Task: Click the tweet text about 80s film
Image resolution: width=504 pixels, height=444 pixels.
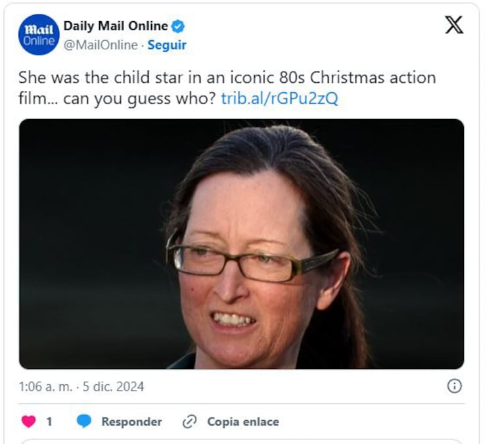Action: coord(227,78)
